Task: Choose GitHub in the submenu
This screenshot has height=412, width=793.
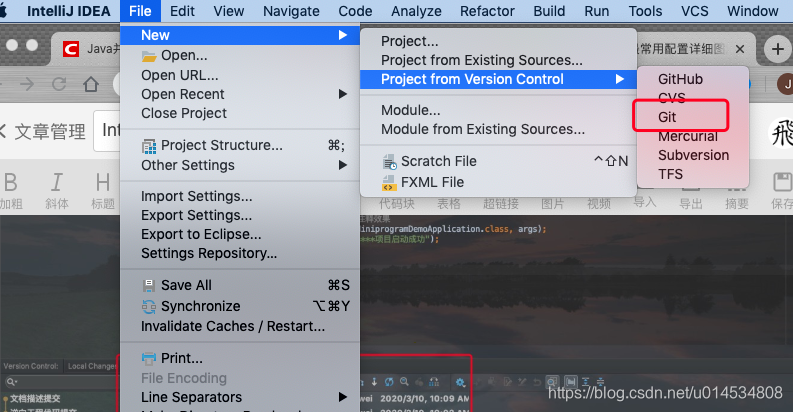Action: [680, 79]
